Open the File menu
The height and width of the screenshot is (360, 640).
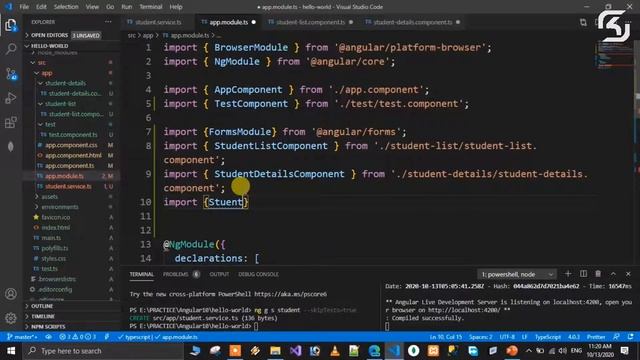point(24,7)
